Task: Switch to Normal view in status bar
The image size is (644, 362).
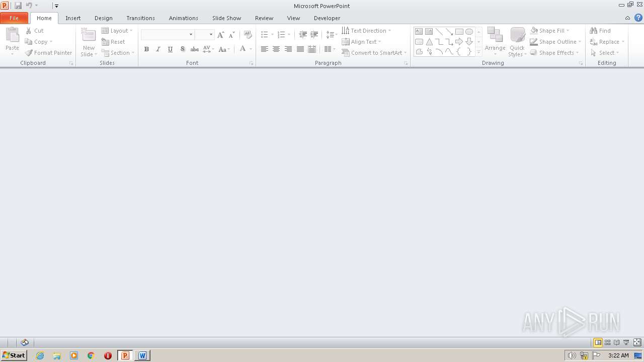Action: (598, 342)
